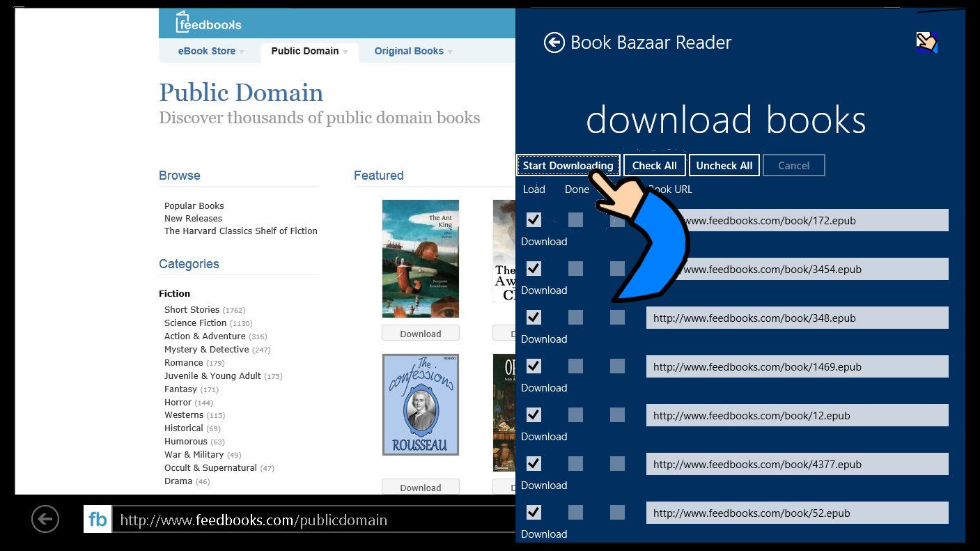Screen dimensions: 980x551
Task: Uncheck Load for book/348.epub
Action: coord(534,318)
